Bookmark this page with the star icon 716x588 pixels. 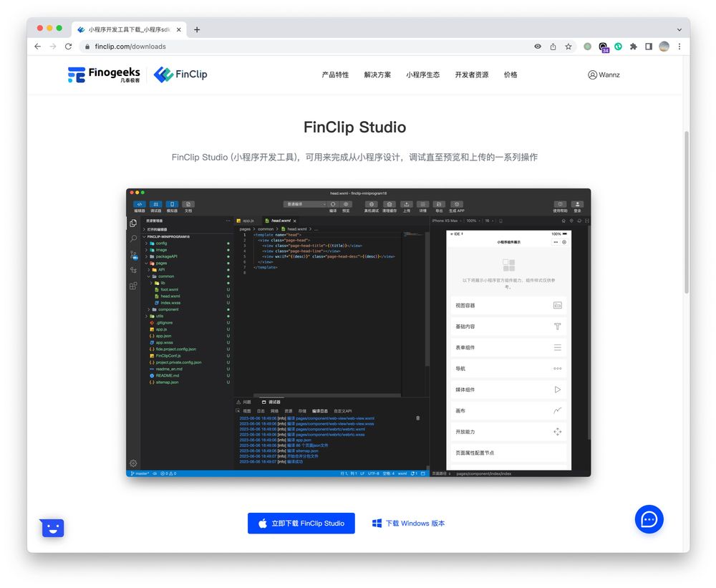(x=569, y=47)
